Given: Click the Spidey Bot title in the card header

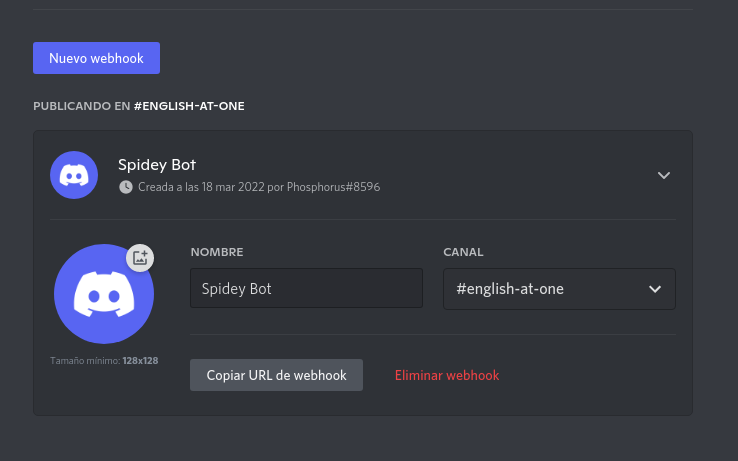Looking at the screenshot, I should (x=157, y=165).
